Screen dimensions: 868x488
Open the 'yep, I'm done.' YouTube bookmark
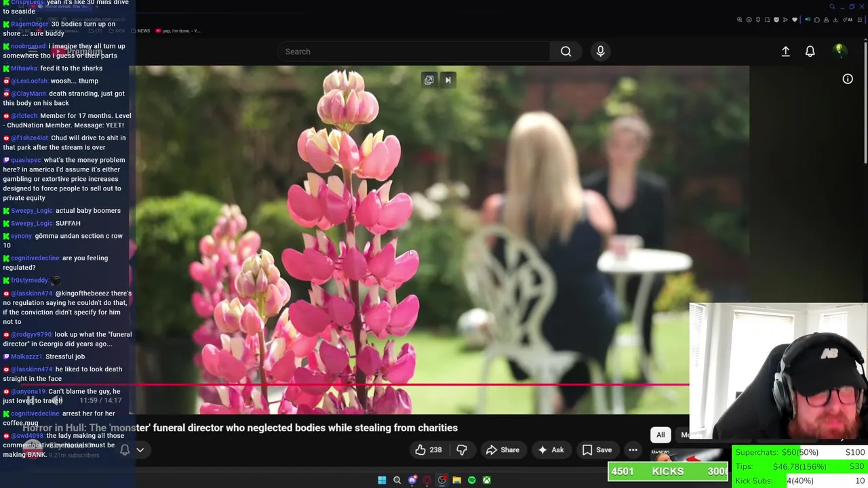click(x=178, y=30)
